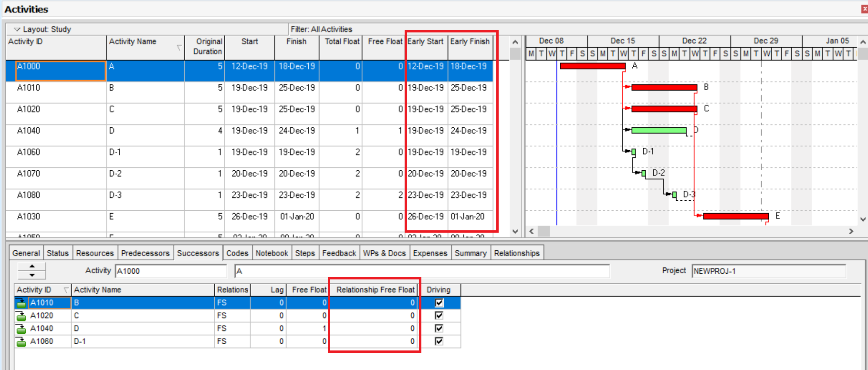Screen dimensions: 868x370
Task: Click the successor icon beside A1040
Action: 21,329
